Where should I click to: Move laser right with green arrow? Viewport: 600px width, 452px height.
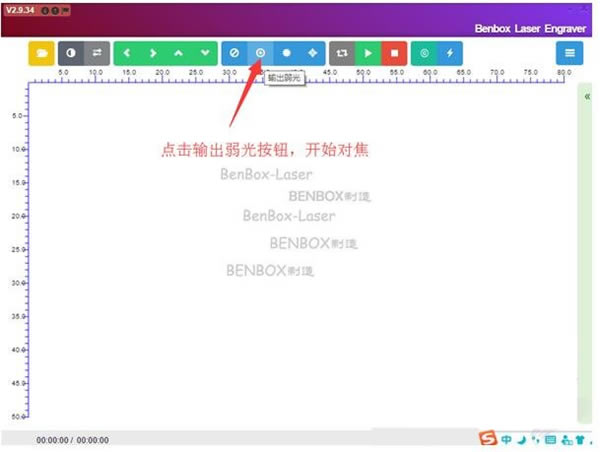(x=153, y=53)
